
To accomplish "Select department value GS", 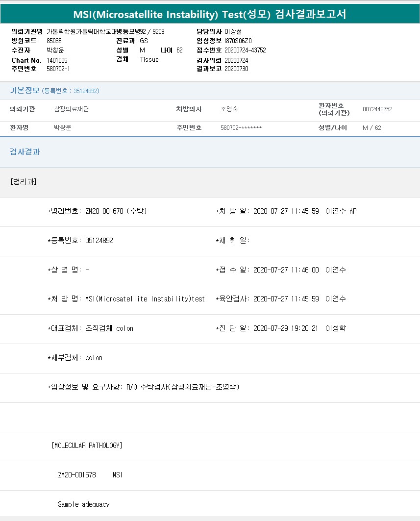I will click(x=144, y=41).
